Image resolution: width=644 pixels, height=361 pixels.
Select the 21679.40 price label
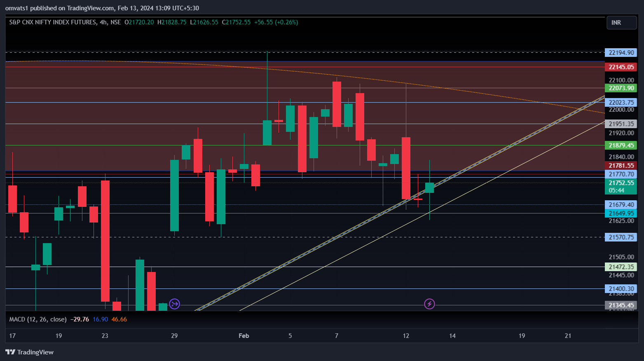621,205
